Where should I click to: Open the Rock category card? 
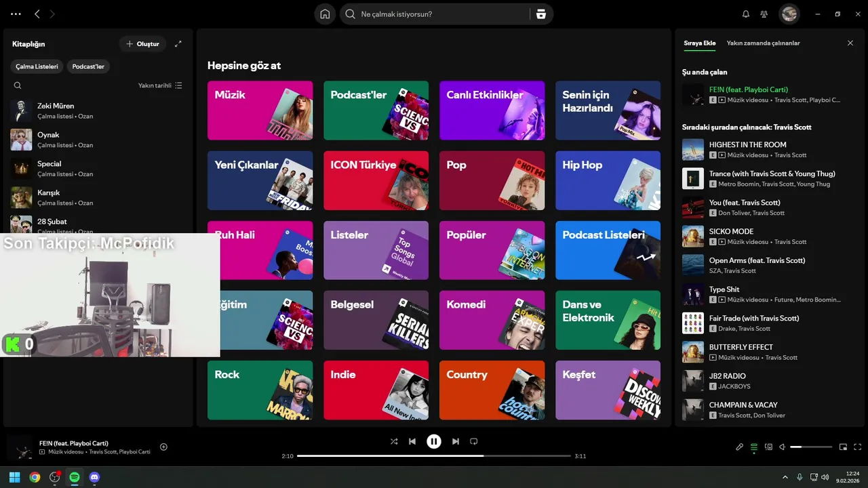tap(260, 390)
